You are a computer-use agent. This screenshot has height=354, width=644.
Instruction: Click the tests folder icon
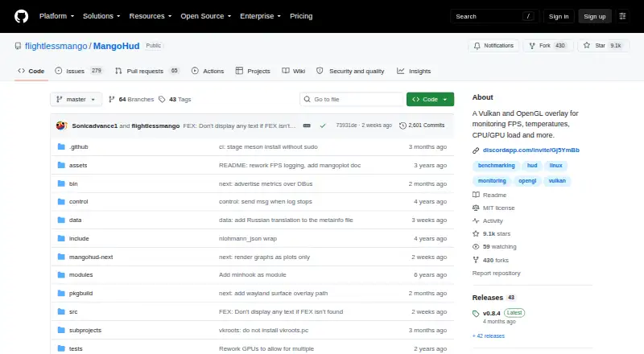click(x=61, y=348)
